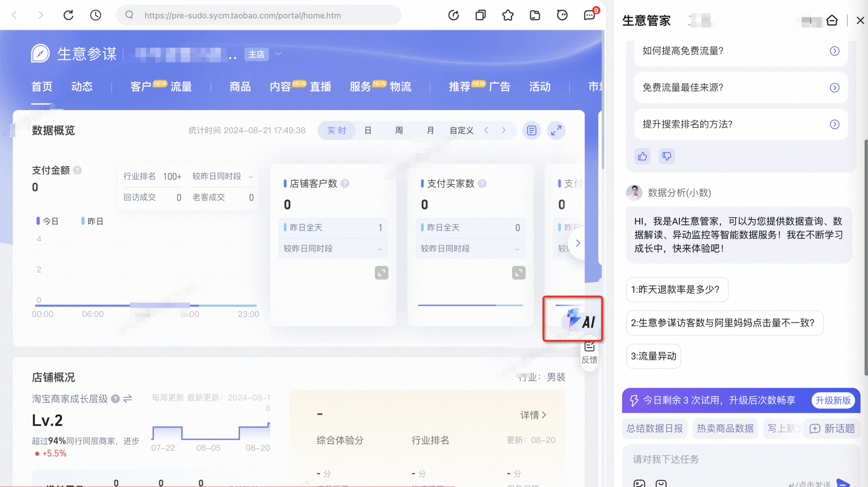This screenshot has height=487, width=868.
Task: Reload the page with the browser refresh icon
Action: tap(68, 15)
